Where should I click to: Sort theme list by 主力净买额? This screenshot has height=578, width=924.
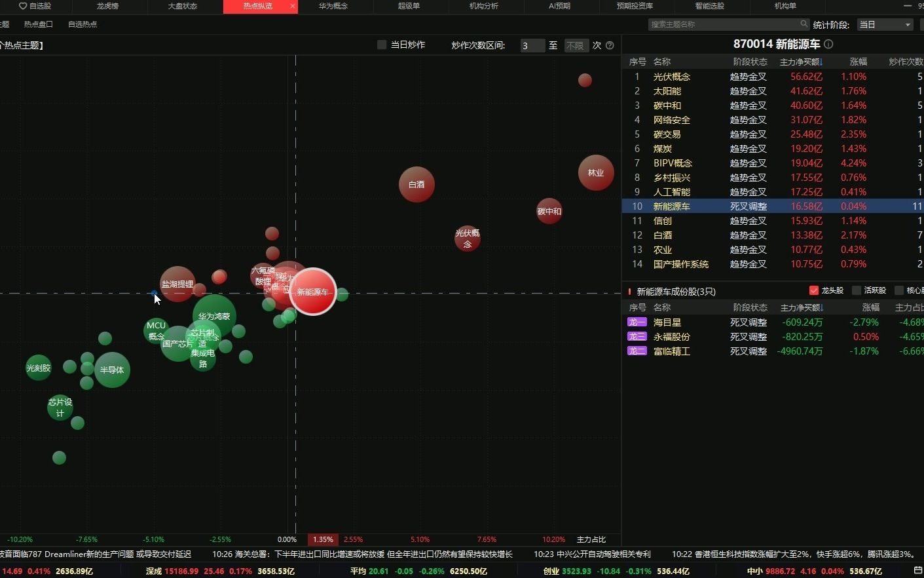coord(801,62)
